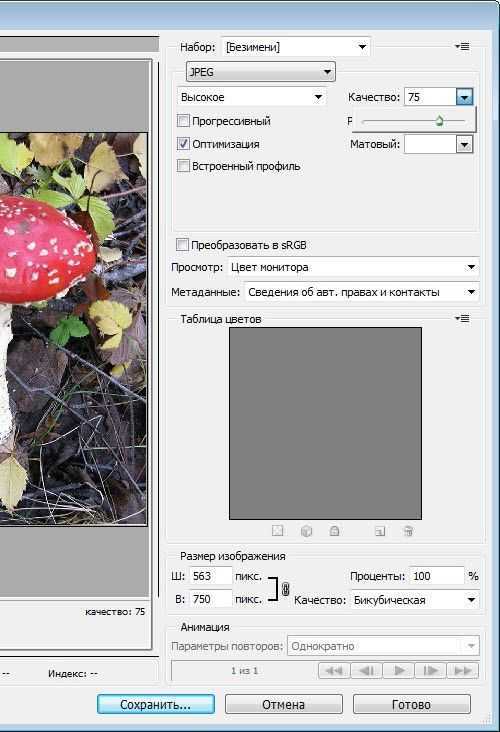The width and height of the screenshot is (500, 732).
Task: Open the Параметры повторов dropdown
Action: click(383, 646)
